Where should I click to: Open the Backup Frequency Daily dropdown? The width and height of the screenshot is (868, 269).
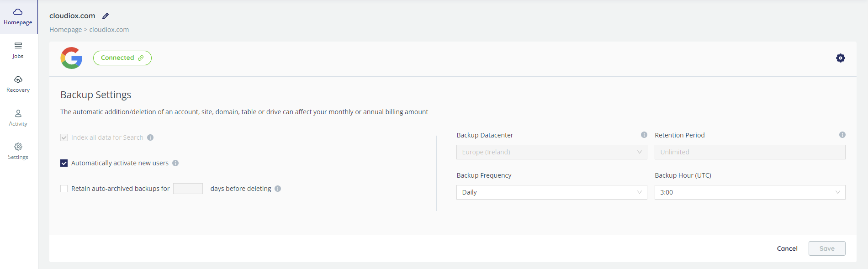tap(552, 192)
